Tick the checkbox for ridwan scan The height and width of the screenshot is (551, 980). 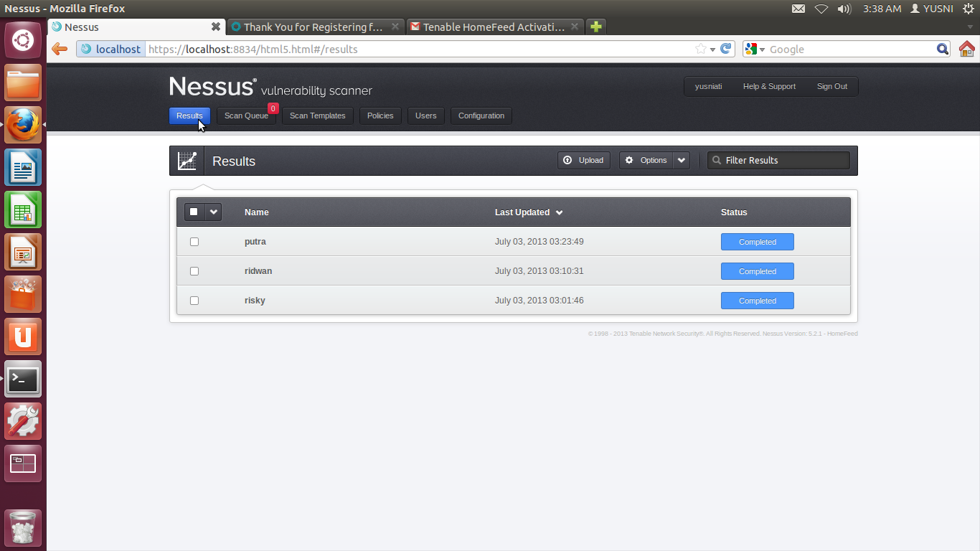[x=194, y=271]
